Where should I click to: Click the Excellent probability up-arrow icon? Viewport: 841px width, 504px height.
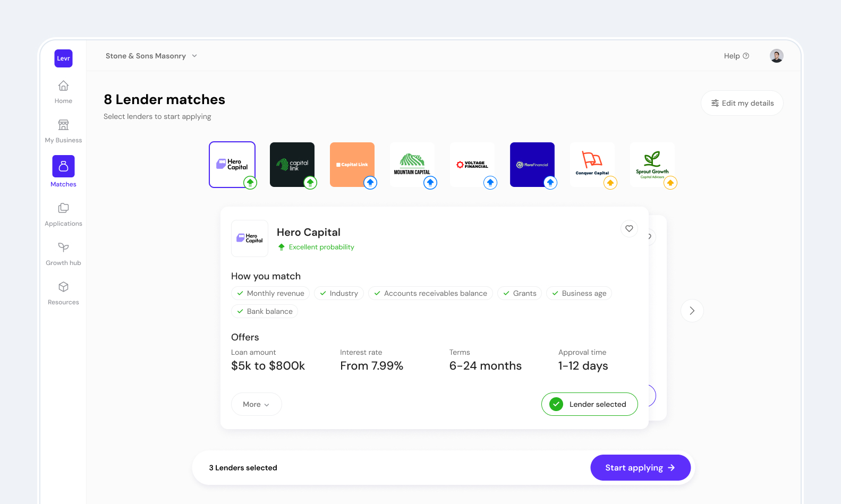[282, 247]
